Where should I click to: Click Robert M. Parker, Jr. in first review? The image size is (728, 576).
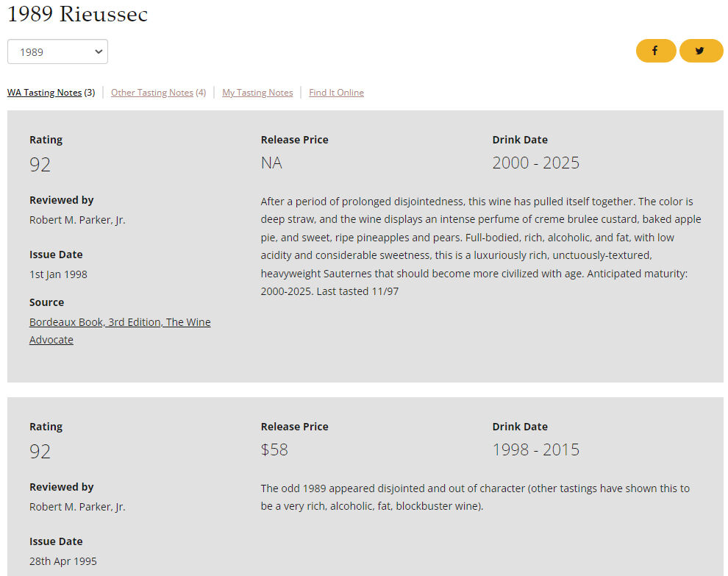(77, 220)
